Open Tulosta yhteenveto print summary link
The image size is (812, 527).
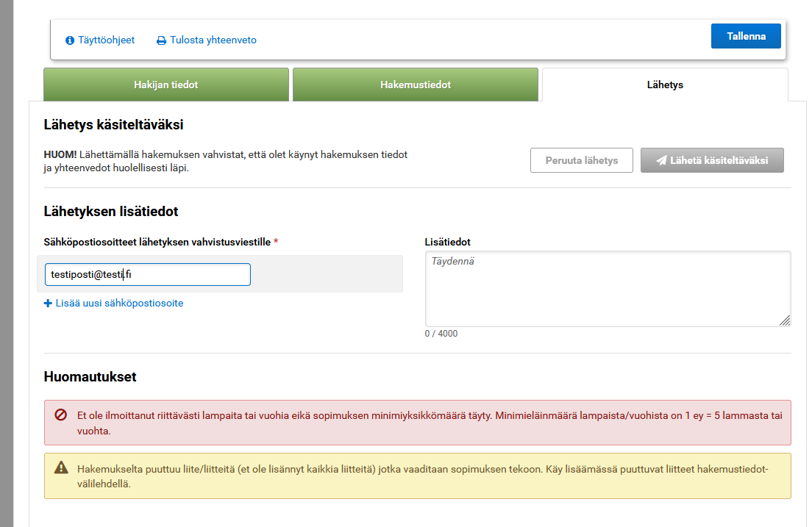(213, 40)
